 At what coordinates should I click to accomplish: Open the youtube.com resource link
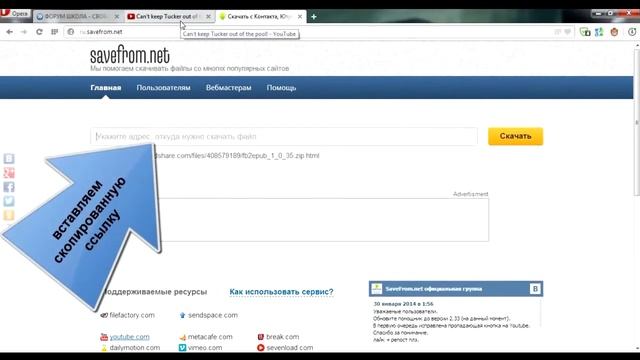coord(129,337)
